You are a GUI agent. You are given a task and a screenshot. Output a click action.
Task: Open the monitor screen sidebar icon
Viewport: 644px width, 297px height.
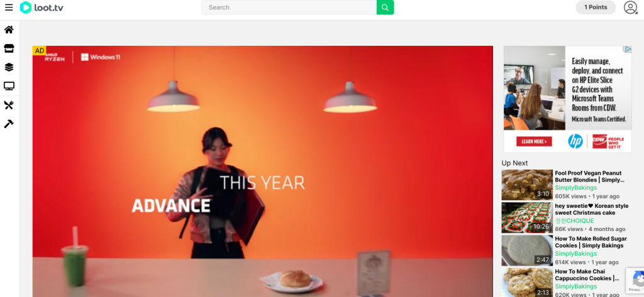click(9, 86)
